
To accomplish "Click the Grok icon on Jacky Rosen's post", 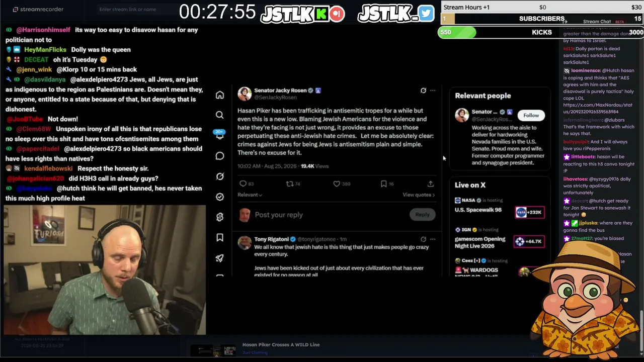I will point(423,90).
